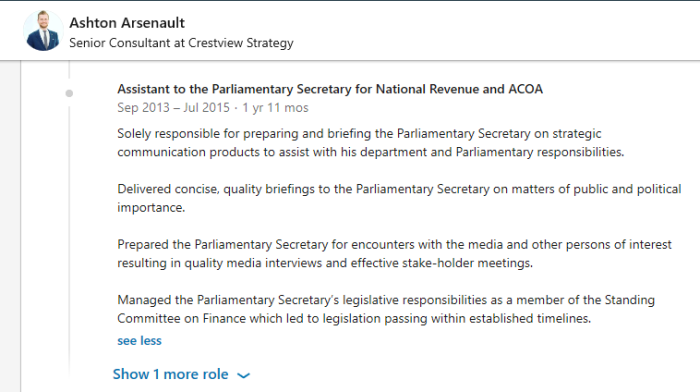This screenshot has height=392, width=700.
Task: Click the paragraph about encounters with the media
Action: (x=394, y=254)
